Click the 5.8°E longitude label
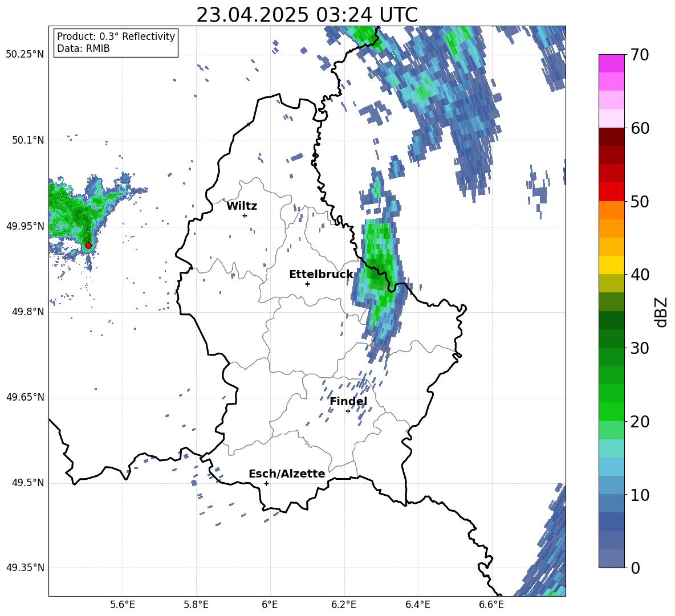This screenshot has width=675, height=616. (x=196, y=605)
